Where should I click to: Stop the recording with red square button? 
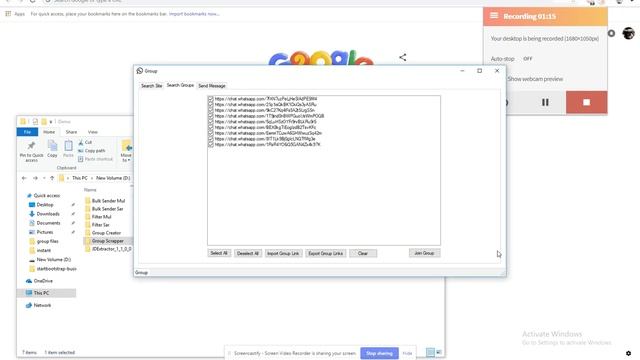(587, 102)
